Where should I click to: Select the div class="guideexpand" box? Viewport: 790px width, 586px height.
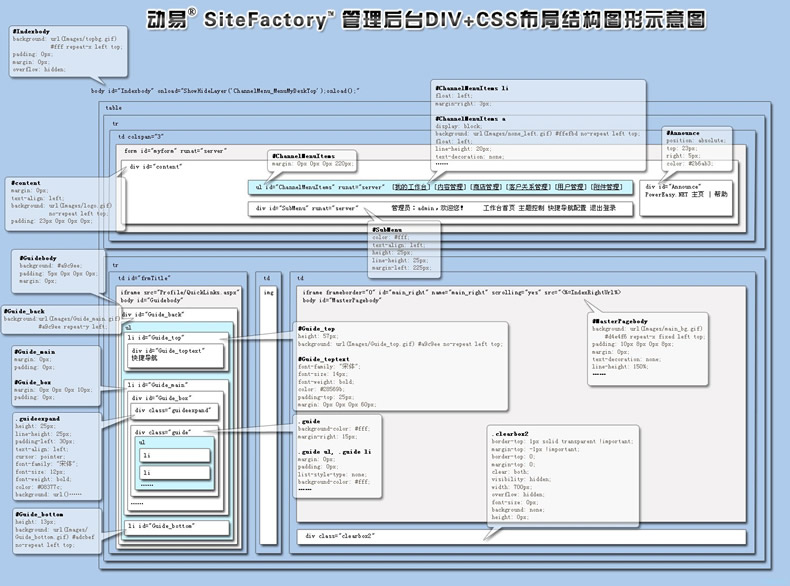tap(175, 411)
